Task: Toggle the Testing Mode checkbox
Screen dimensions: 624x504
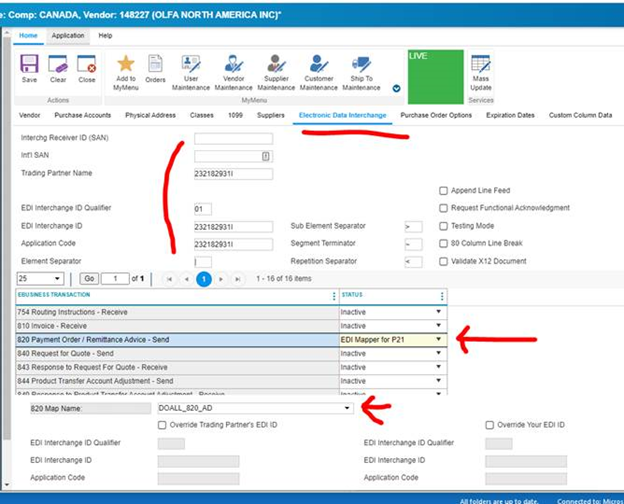Action: pos(444,226)
